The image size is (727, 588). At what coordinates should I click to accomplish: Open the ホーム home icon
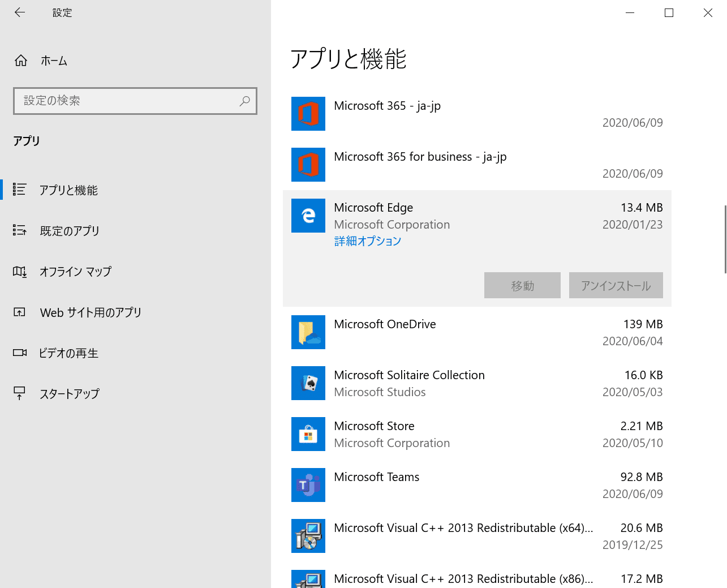pos(21,61)
